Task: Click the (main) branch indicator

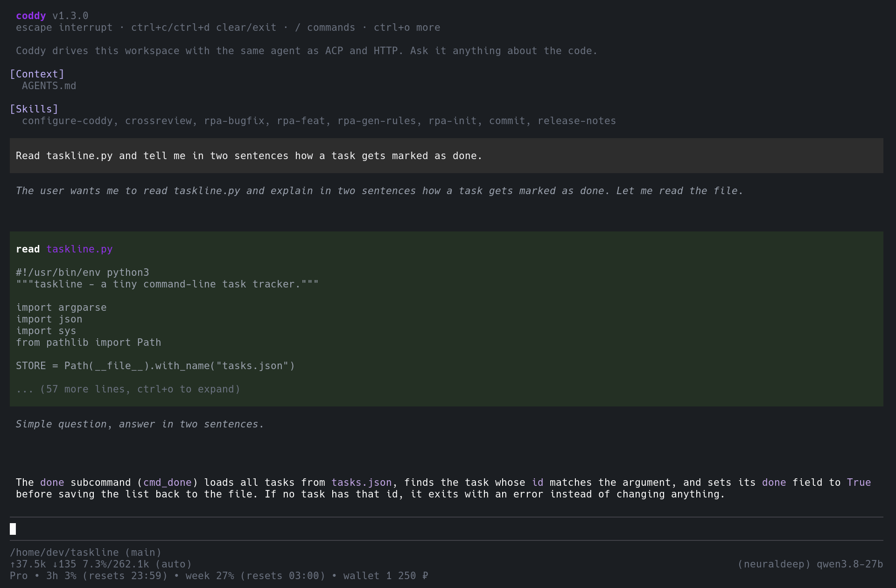Action: 143,553
